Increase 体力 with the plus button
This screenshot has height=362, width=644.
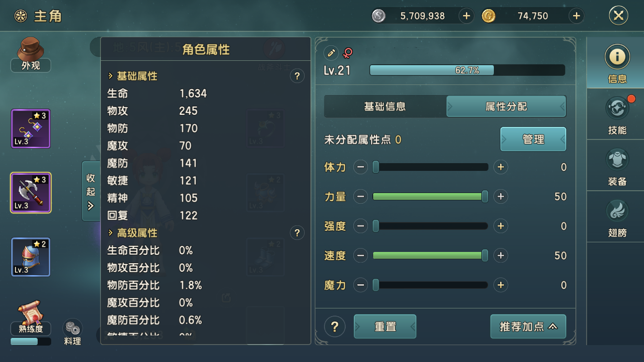pos(501,167)
